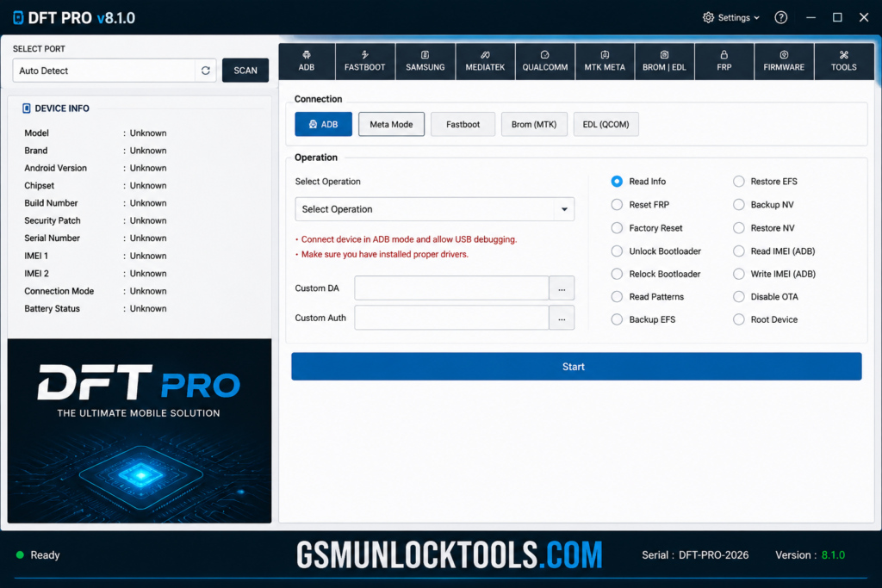882x588 pixels.
Task: Open the BROM | EDL tab
Action: click(664, 61)
